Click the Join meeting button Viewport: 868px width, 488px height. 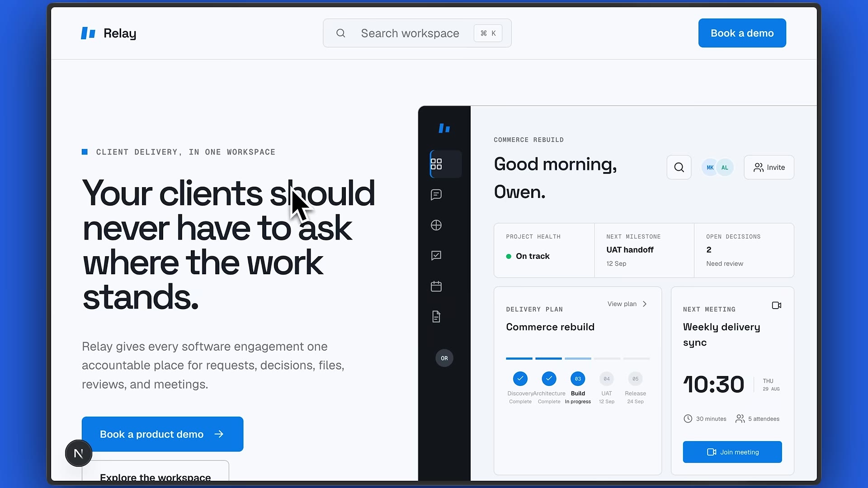pos(732,452)
